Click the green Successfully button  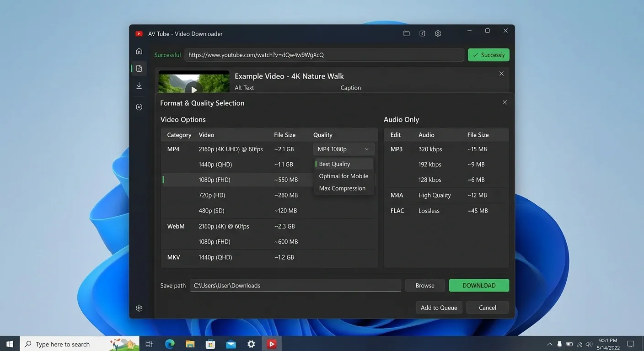tap(488, 55)
